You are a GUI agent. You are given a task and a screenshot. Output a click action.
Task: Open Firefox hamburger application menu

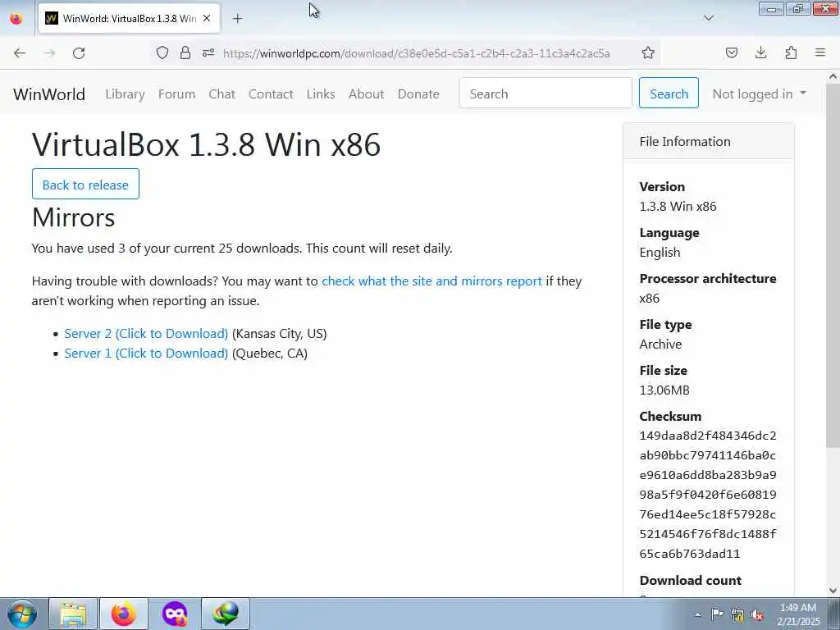coord(820,52)
